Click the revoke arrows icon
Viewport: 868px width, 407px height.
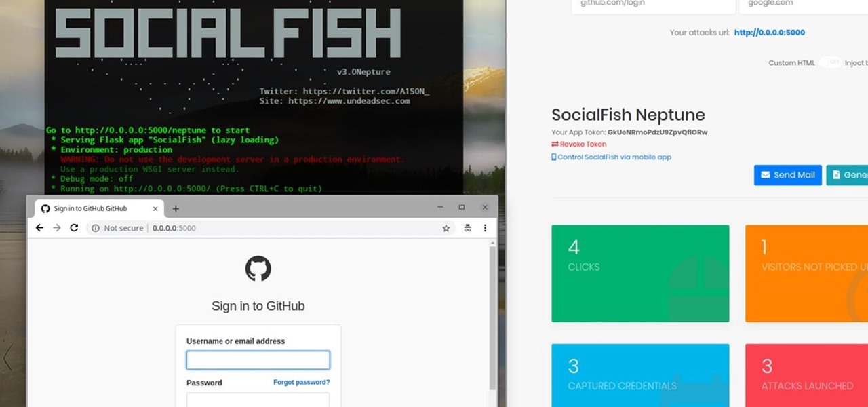coord(555,144)
